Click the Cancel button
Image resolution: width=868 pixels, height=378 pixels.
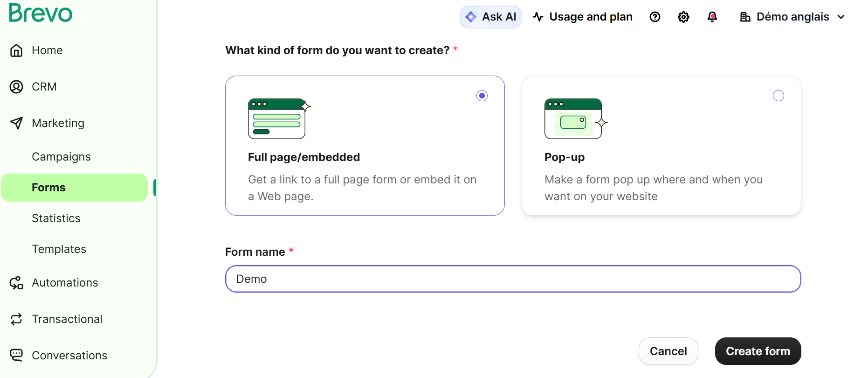point(668,351)
